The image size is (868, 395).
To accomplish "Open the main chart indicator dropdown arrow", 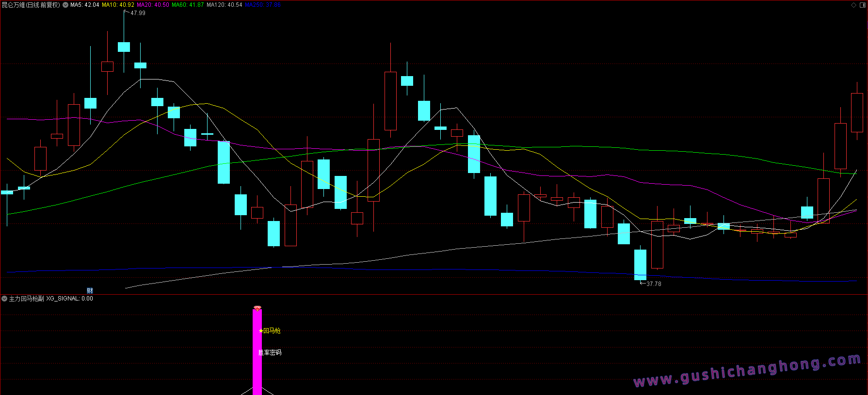I will coord(65,5).
